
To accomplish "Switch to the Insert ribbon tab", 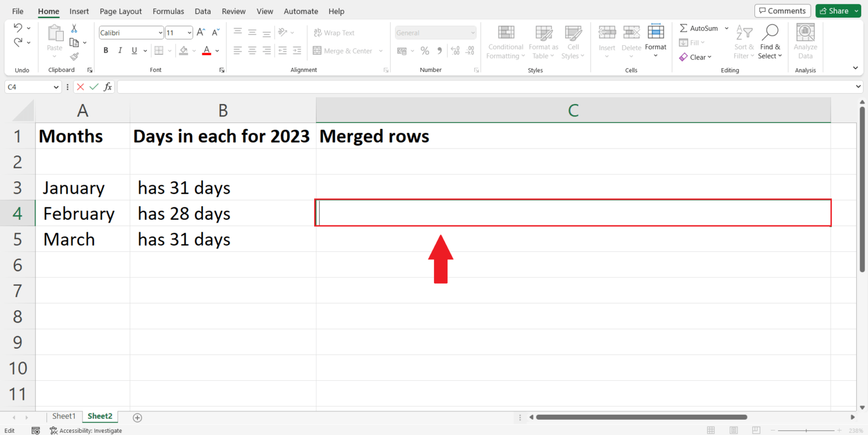I will pyautogui.click(x=79, y=11).
